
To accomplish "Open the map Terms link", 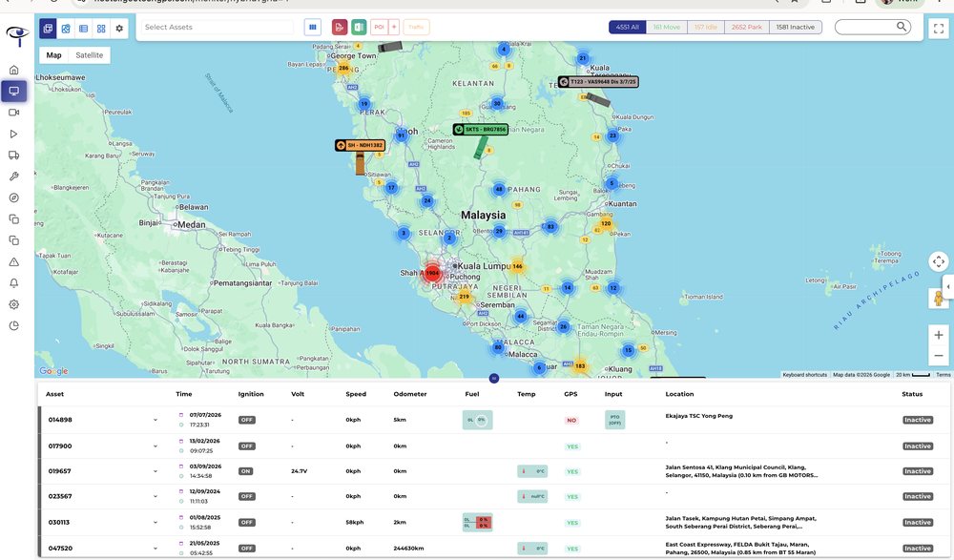I will 944,375.
